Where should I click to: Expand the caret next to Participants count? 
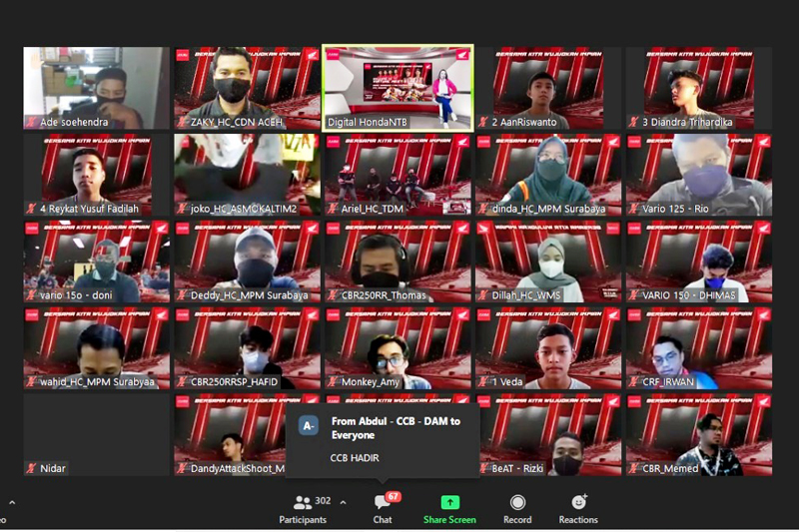coord(343,502)
